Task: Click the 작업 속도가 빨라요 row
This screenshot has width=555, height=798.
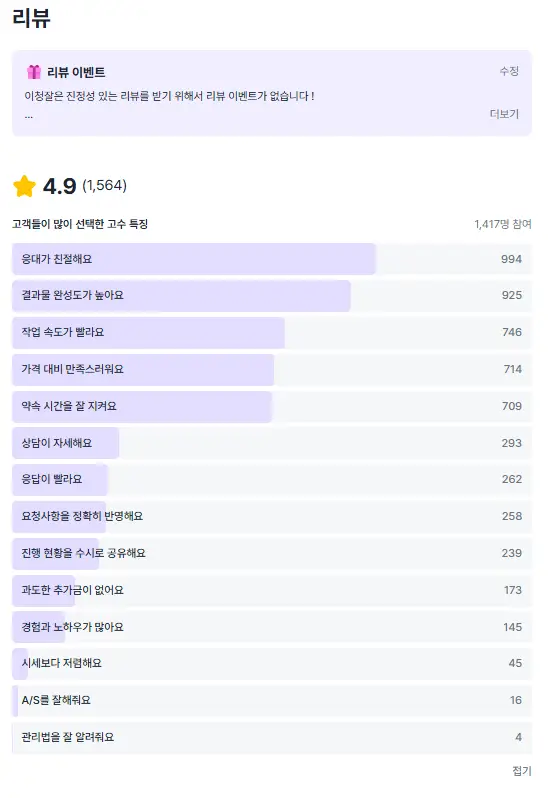Action: coord(272,333)
